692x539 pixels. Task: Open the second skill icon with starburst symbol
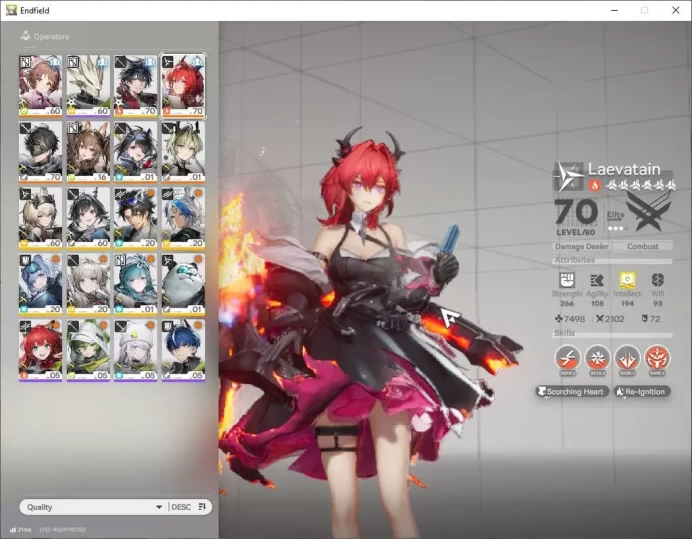click(x=597, y=358)
